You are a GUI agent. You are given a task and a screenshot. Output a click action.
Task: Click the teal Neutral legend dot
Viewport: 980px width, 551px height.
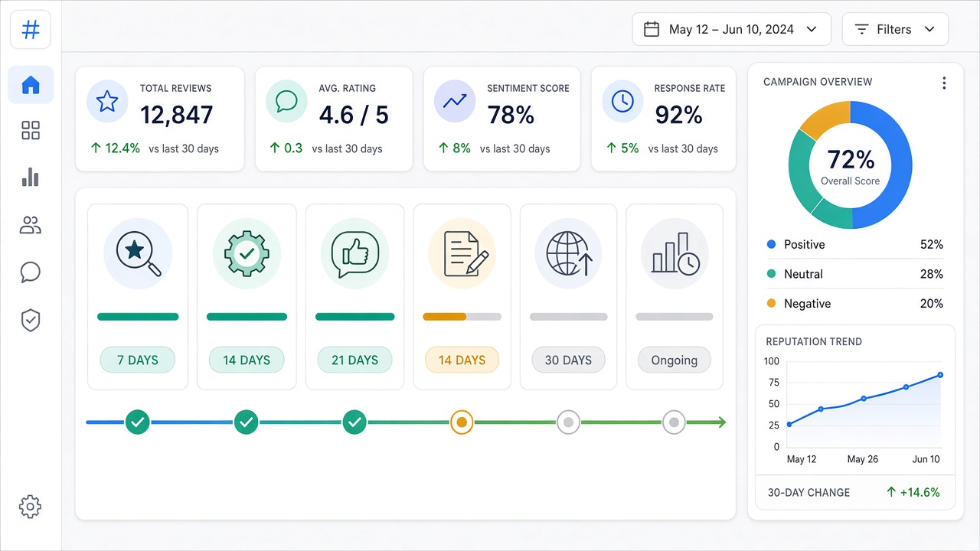[771, 274]
